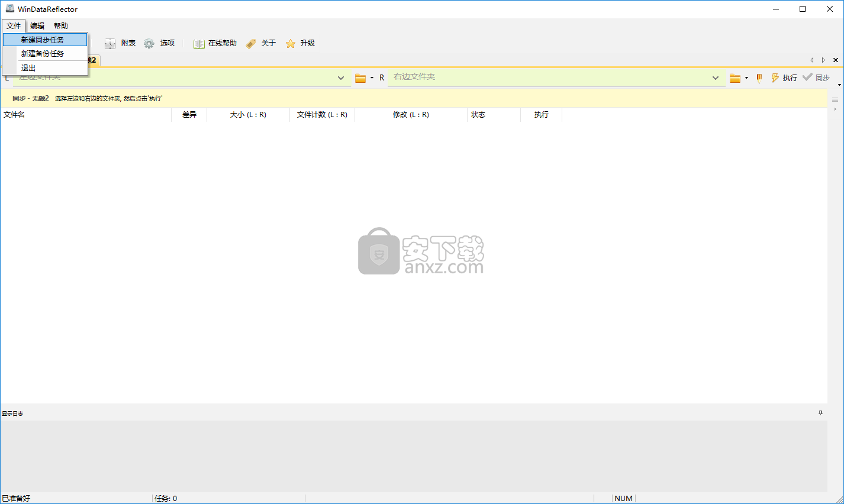Open the 编辑 menu

pyautogui.click(x=37, y=25)
